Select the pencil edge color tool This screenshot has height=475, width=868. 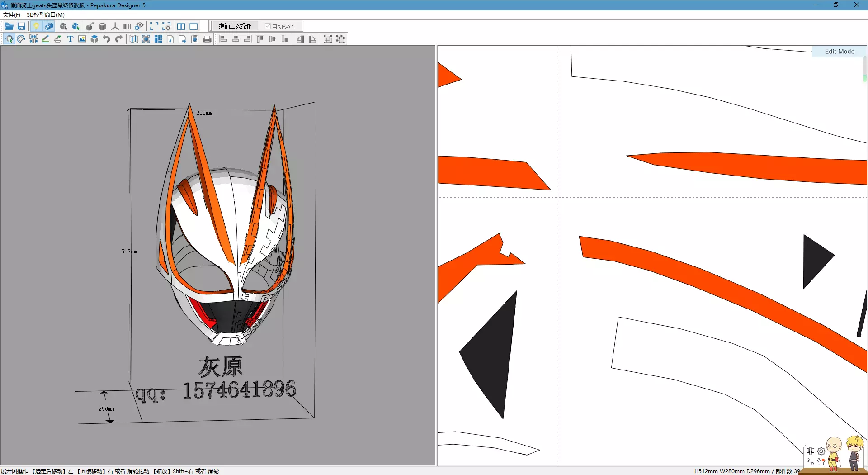46,39
